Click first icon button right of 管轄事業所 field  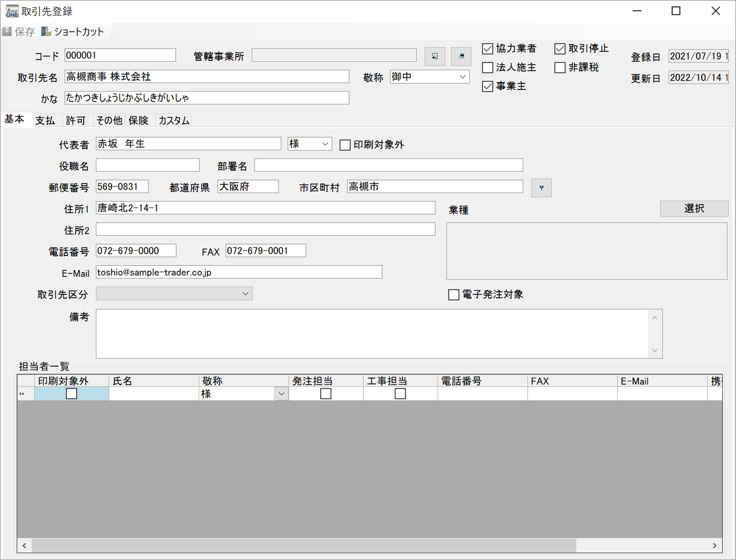click(434, 56)
